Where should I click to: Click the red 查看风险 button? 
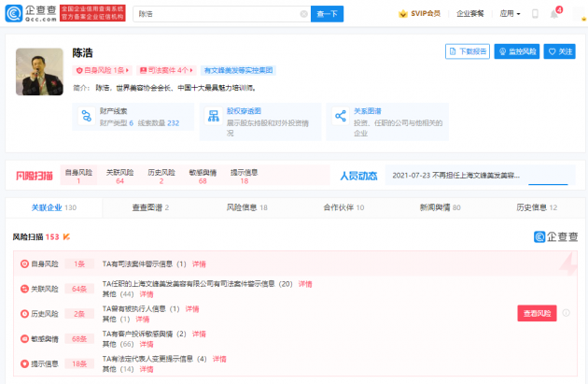537,313
